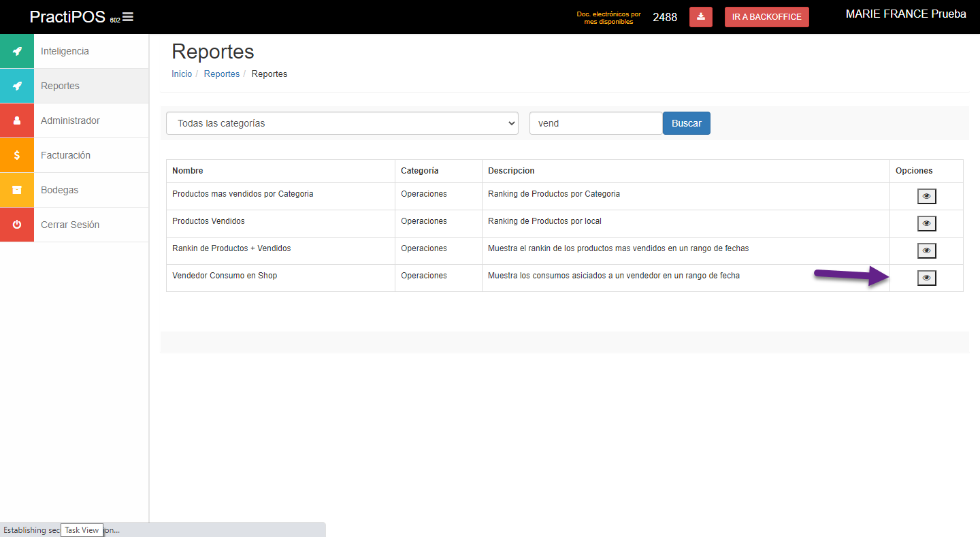Click the red Administrador user icon
The height and width of the screenshot is (537, 980).
coord(17,121)
